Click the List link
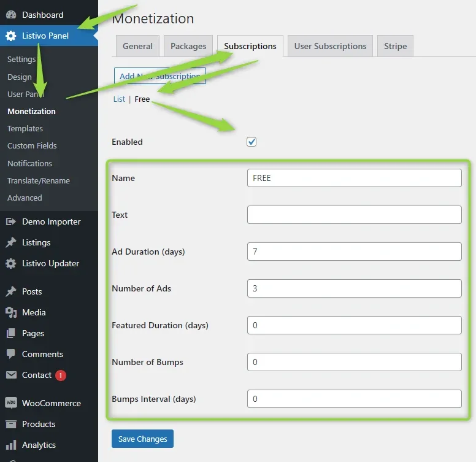 click(x=119, y=99)
